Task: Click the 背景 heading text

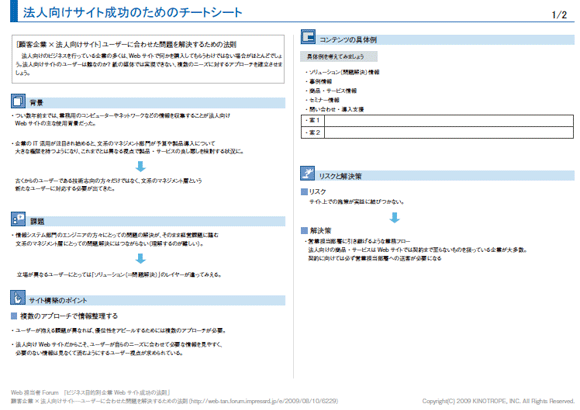Action: [37, 103]
